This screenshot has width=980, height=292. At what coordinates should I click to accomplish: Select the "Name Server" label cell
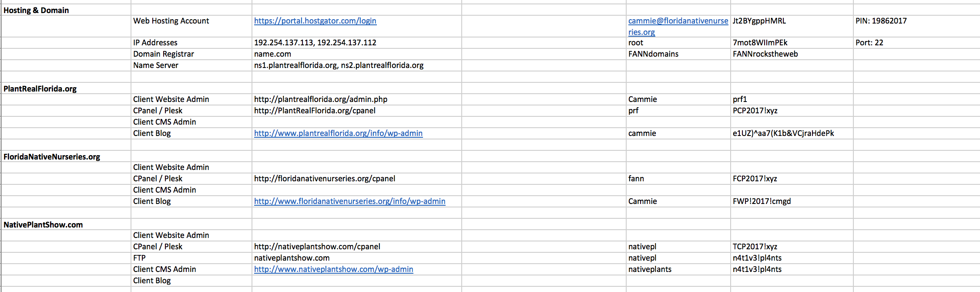tap(156, 65)
